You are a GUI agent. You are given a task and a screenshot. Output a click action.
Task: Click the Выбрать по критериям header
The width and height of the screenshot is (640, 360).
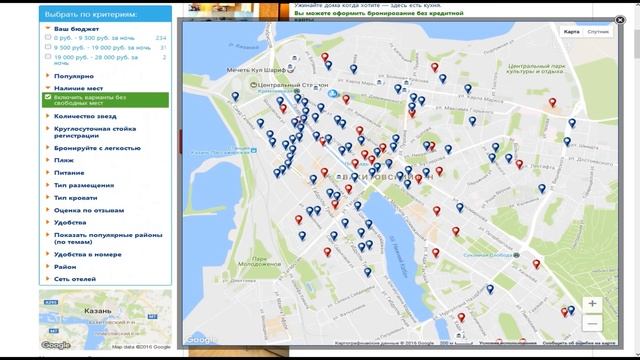click(x=105, y=14)
